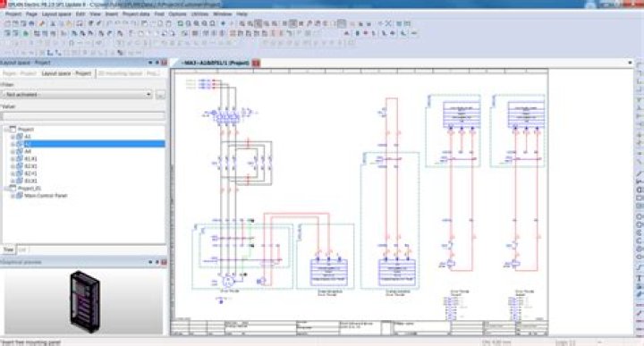
Task: Expand the Main Control Panel node
Action: pos(13,196)
